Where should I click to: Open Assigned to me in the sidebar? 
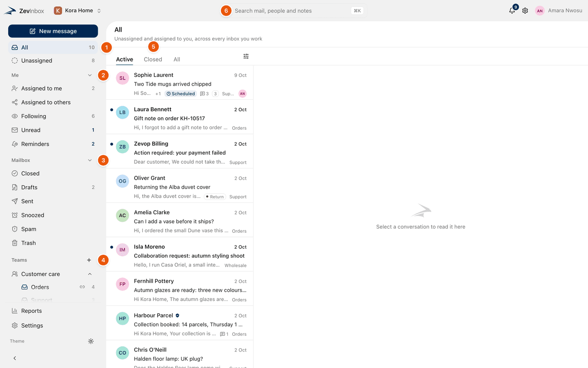pyautogui.click(x=53, y=88)
